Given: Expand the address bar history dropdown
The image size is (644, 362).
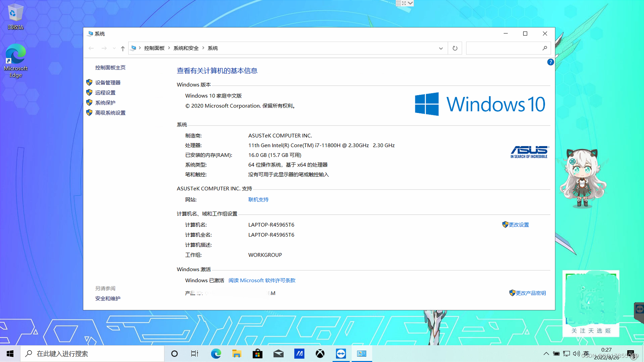Looking at the screenshot, I should click(x=441, y=48).
